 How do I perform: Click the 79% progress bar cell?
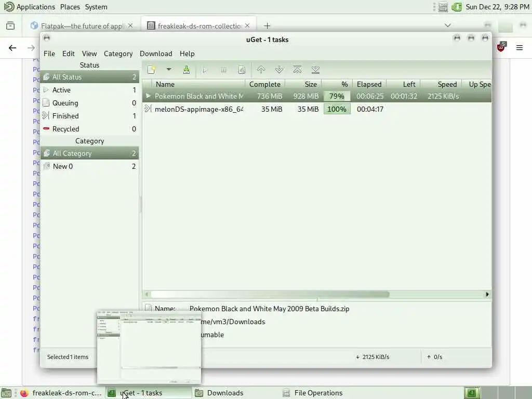pyautogui.click(x=337, y=96)
